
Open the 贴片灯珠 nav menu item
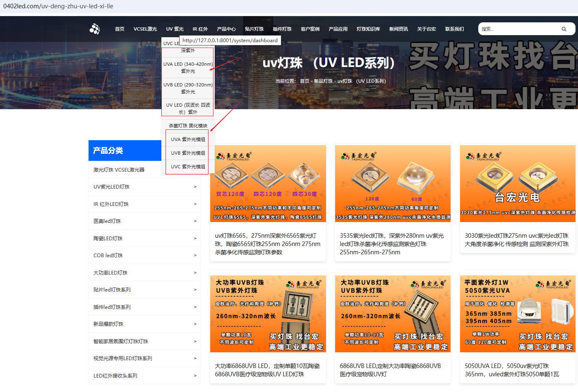[x=254, y=29]
